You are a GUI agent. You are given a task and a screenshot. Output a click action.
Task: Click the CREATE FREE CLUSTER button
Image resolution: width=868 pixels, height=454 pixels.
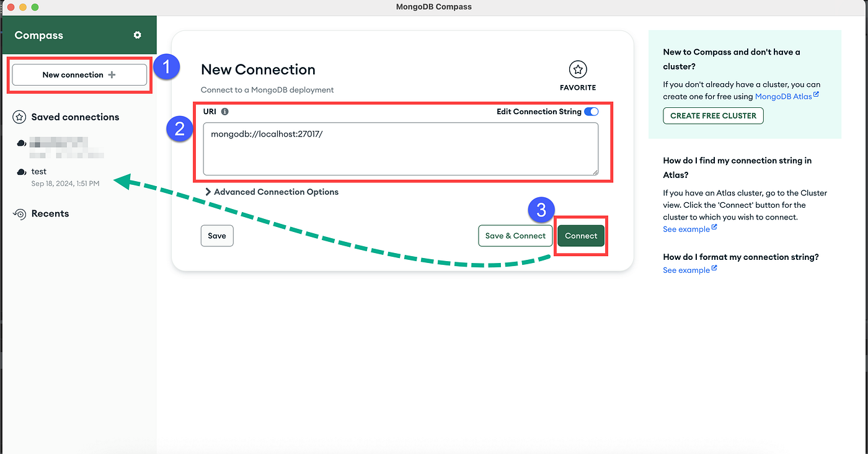[x=713, y=116]
